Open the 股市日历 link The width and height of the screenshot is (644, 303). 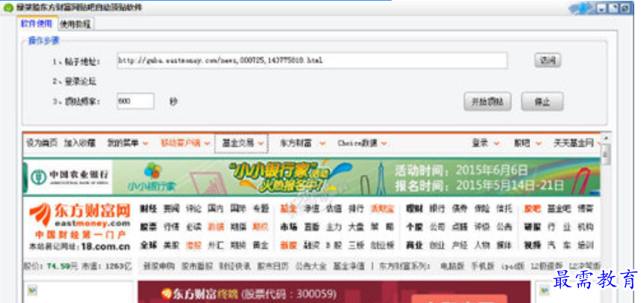pyautogui.click(x=273, y=266)
